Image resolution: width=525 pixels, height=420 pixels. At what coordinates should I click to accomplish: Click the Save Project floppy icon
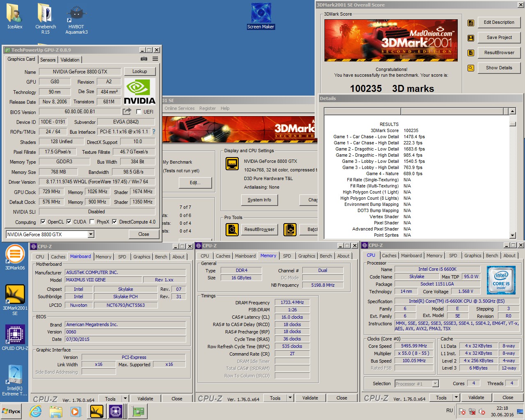pyautogui.click(x=471, y=38)
